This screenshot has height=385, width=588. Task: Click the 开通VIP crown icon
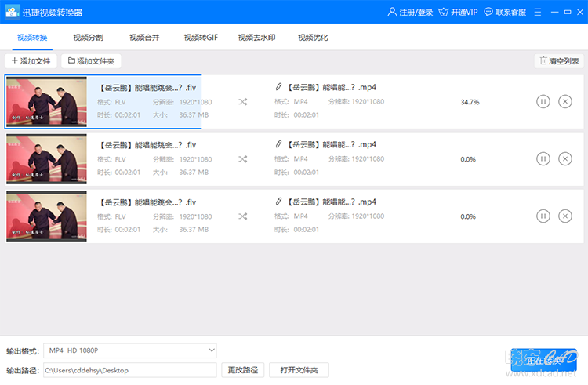click(443, 13)
